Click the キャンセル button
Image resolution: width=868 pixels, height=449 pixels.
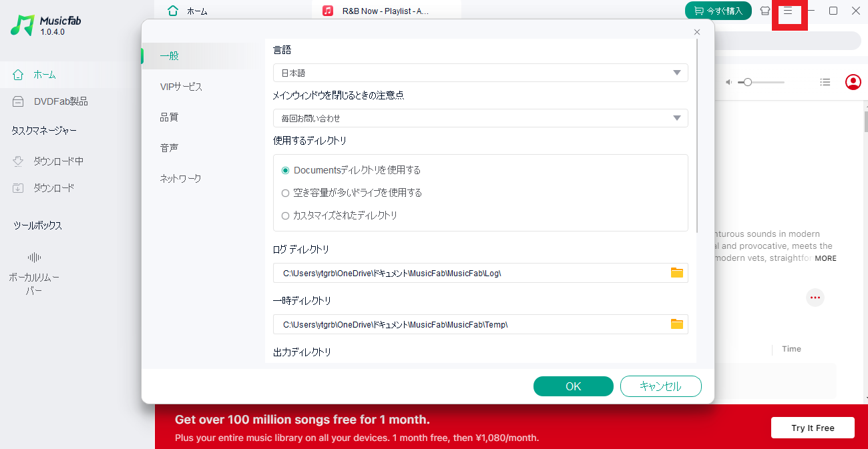pos(660,386)
